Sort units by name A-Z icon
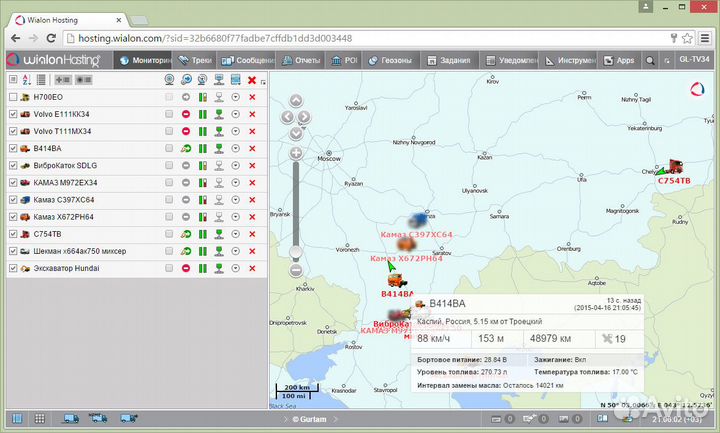 tap(27, 80)
